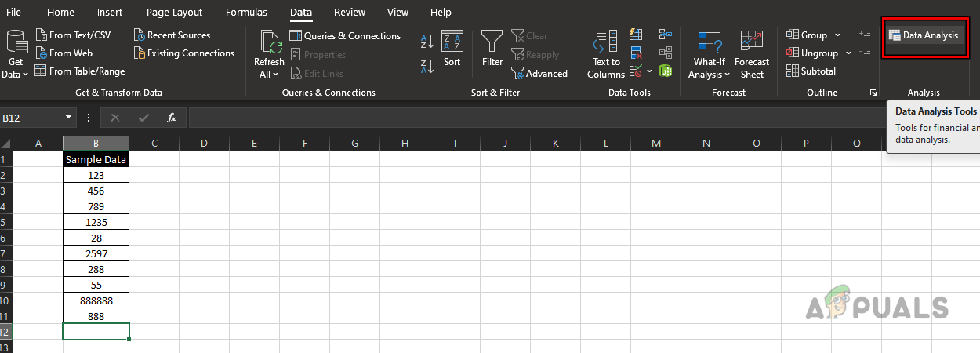Expand the Group dropdown arrow
980x353 pixels.
pyautogui.click(x=837, y=35)
